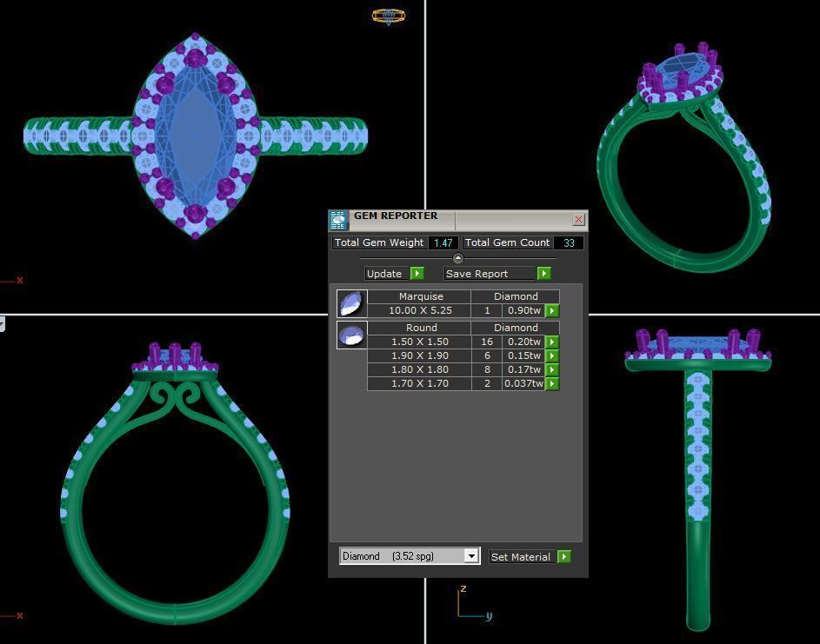
Task: Click the small orange ring icon at top
Action: 389,17
